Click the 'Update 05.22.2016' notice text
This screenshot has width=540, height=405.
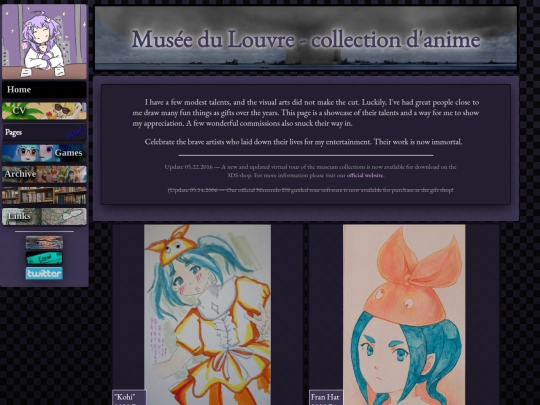tap(310, 171)
